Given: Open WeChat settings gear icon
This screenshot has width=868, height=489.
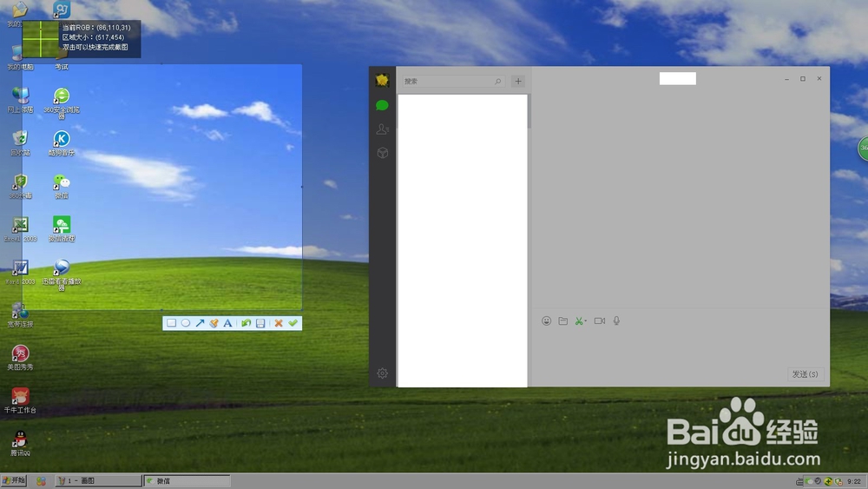Looking at the screenshot, I should click(x=382, y=373).
